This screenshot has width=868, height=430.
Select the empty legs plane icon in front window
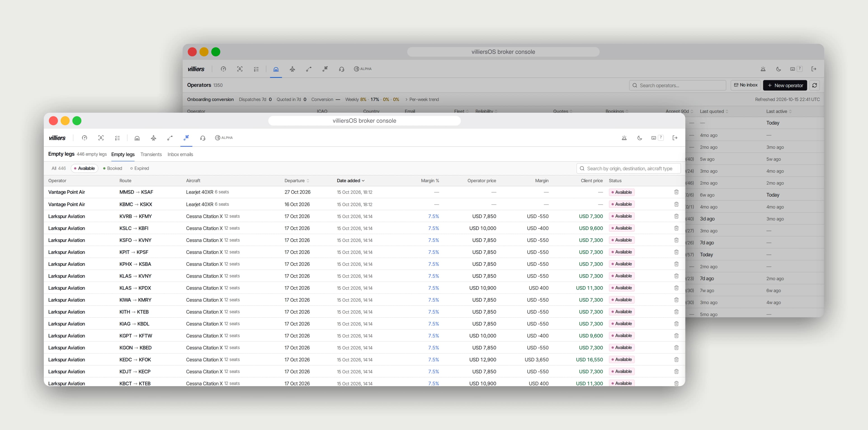pos(186,138)
